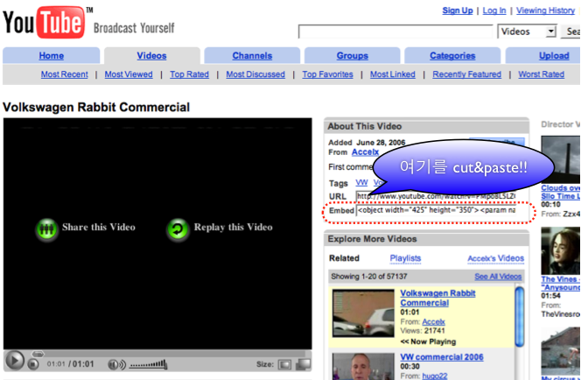Click the Sign Up link
Viewport: 588px width, 380px height.
tap(457, 11)
